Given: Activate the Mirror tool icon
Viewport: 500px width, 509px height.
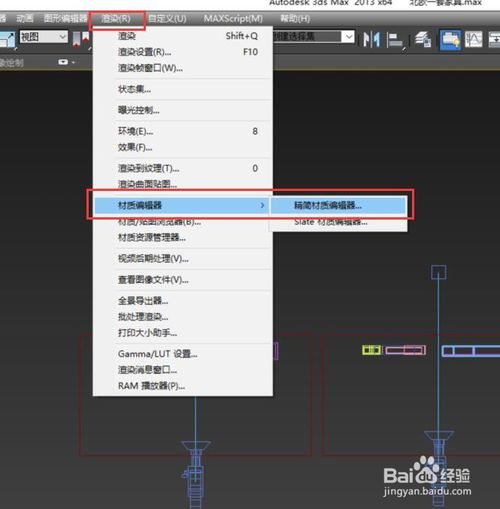Looking at the screenshot, I should pos(371,40).
